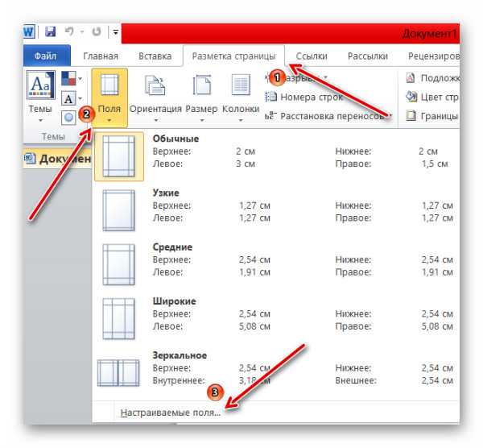This screenshot has height=448, width=483.
Task: Click the Средние margin preview thumbnail
Action: point(118,265)
